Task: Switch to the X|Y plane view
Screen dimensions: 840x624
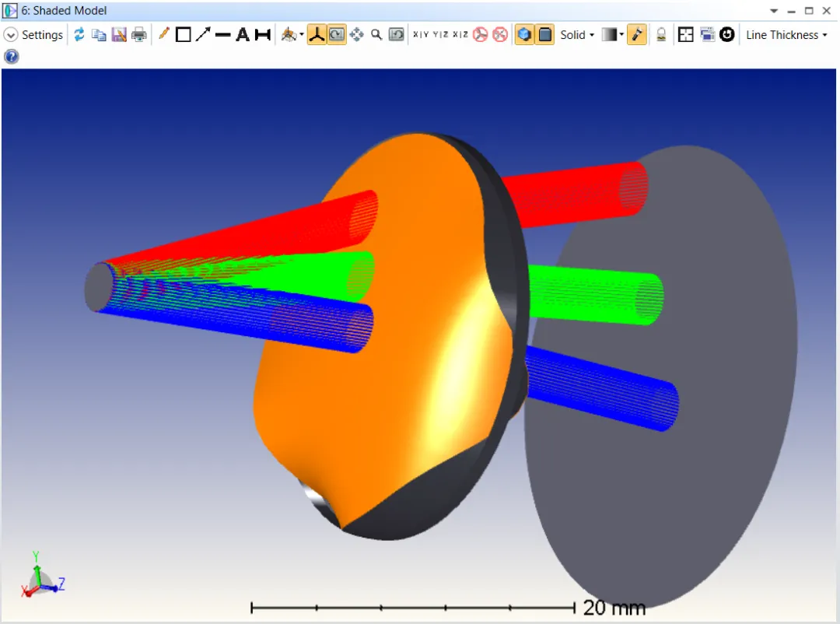Action: (421, 35)
